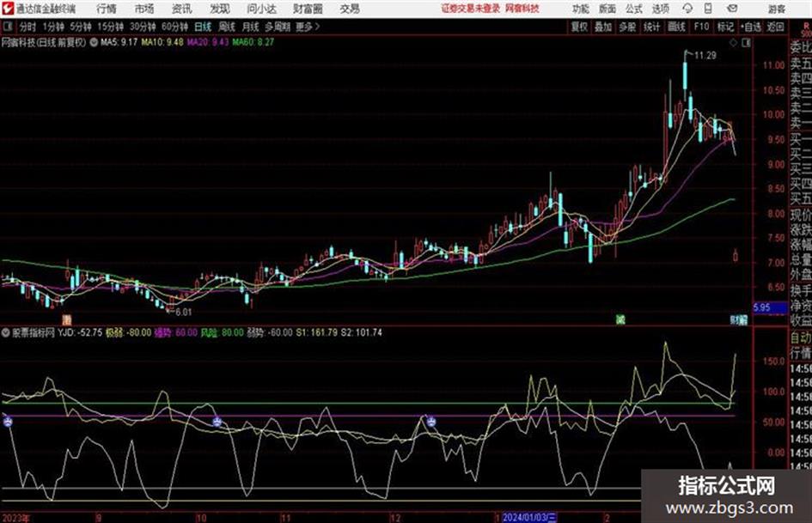Open the 问小达 menu
The image size is (812, 523).
[x=261, y=9]
